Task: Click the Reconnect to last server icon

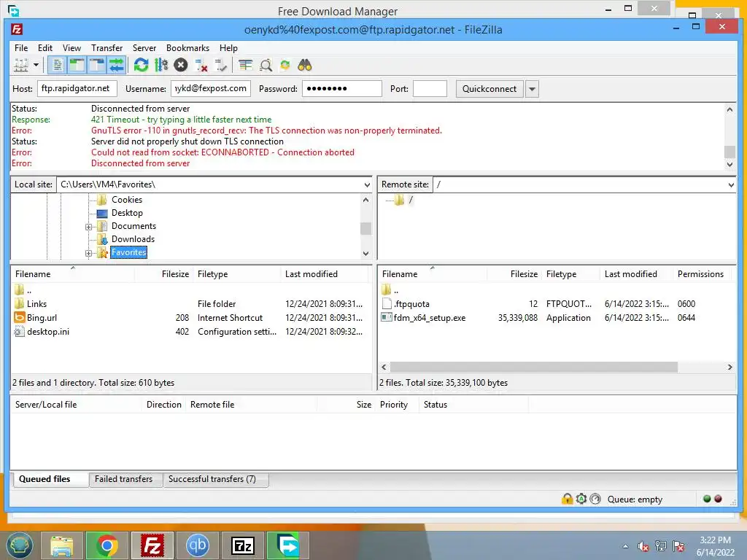Action: click(220, 65)
